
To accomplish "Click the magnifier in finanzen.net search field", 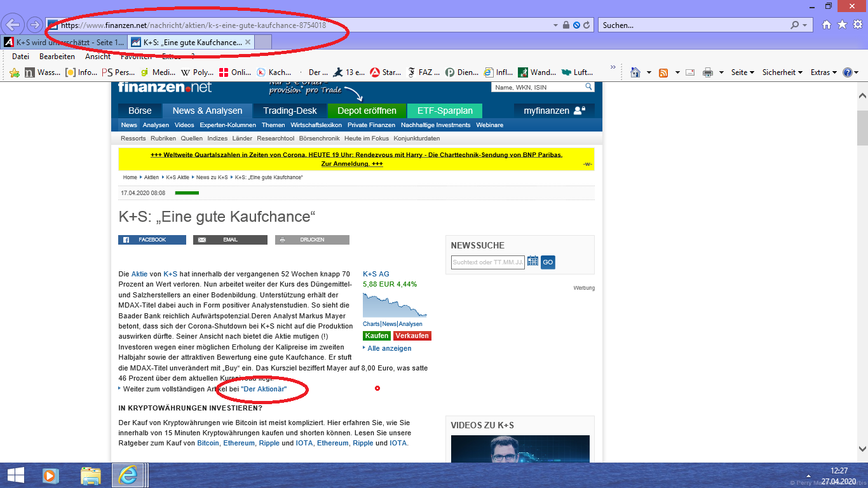I will [588, 87].
